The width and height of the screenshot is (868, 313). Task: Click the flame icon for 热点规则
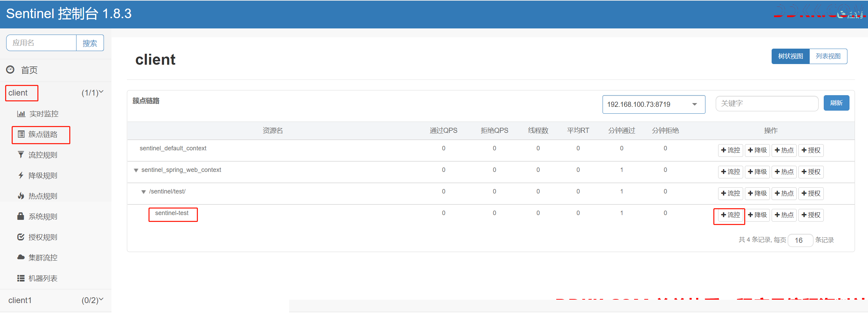(21, 196)
